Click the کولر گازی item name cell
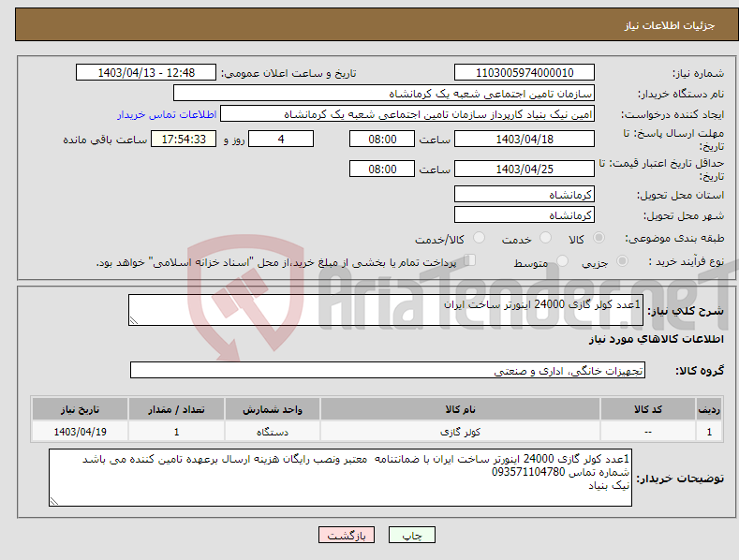The width and height of the screenshot is (739, 560). coord(460,432)
